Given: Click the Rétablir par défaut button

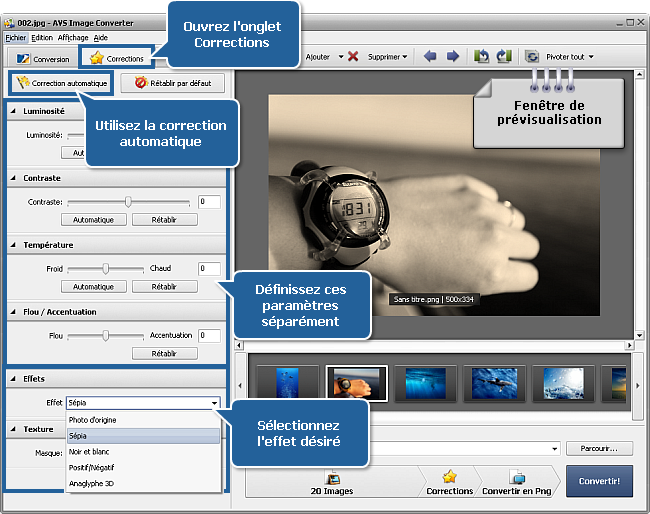Looking at the screenshot, I should 172,83.
